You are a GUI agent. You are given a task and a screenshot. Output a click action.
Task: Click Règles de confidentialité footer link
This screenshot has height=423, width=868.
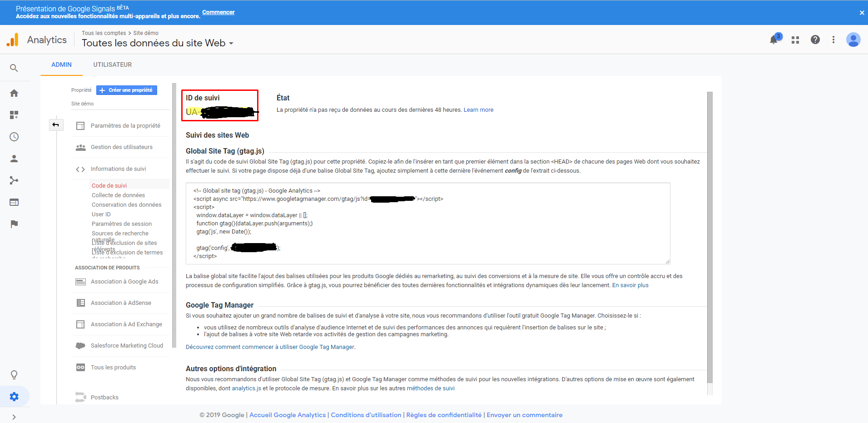444,415
